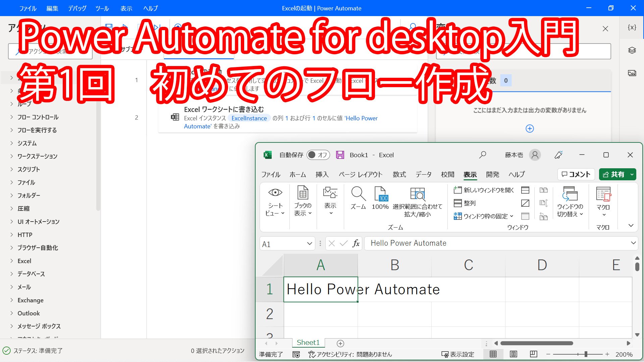644x362 pixels.
Task: Open the ribbon display options chevron
Action: pyautogui.click(x=631, y=226)
